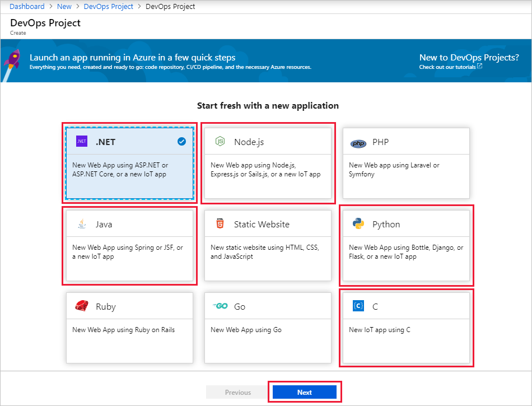Open the Dashboard breadcrumb link
The height and width of the screenshot is (406, 532).
point(27,6)
